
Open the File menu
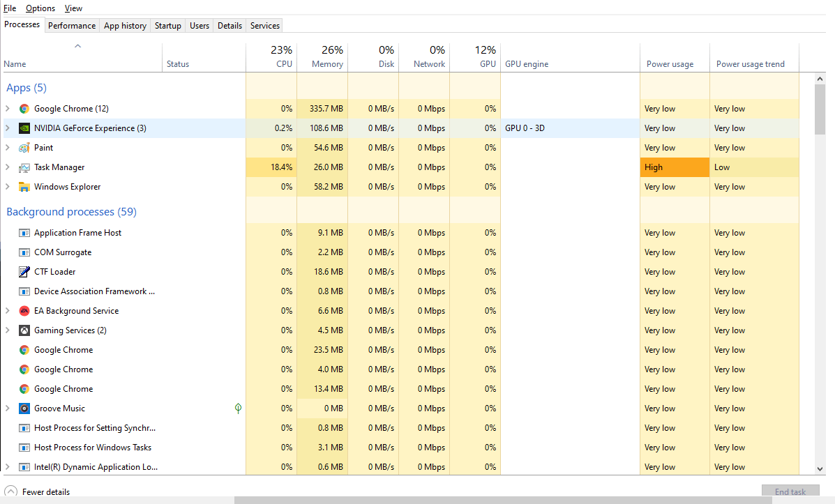tap(10, 8)
